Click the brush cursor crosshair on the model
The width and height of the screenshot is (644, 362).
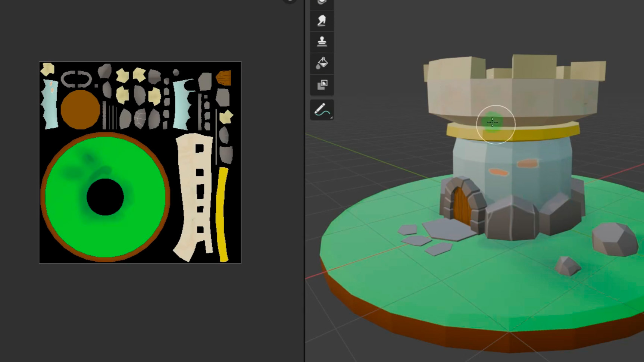point(493,122)
